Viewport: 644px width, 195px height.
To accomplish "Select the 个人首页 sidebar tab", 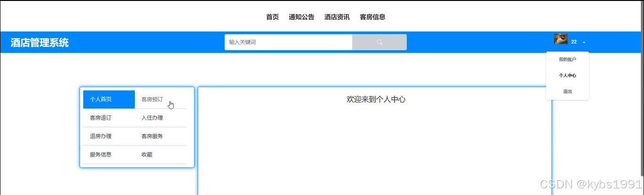I will (109, 99).
